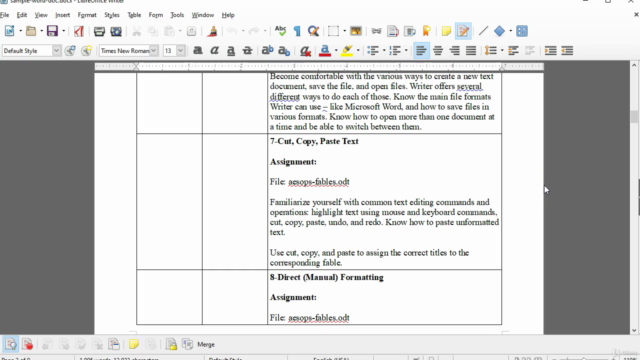Open the Save button dropdown arrow
Screen dimensions: 640x360
[63, 31]
